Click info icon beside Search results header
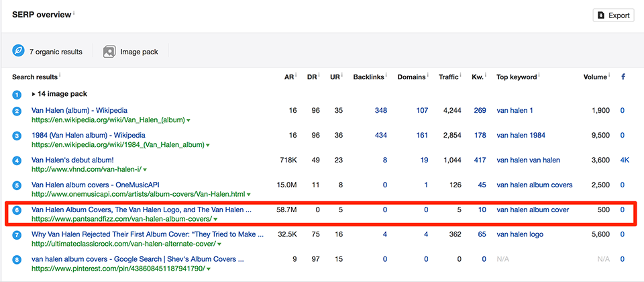This screenshot has height=282, width=644. coord(60,75)
